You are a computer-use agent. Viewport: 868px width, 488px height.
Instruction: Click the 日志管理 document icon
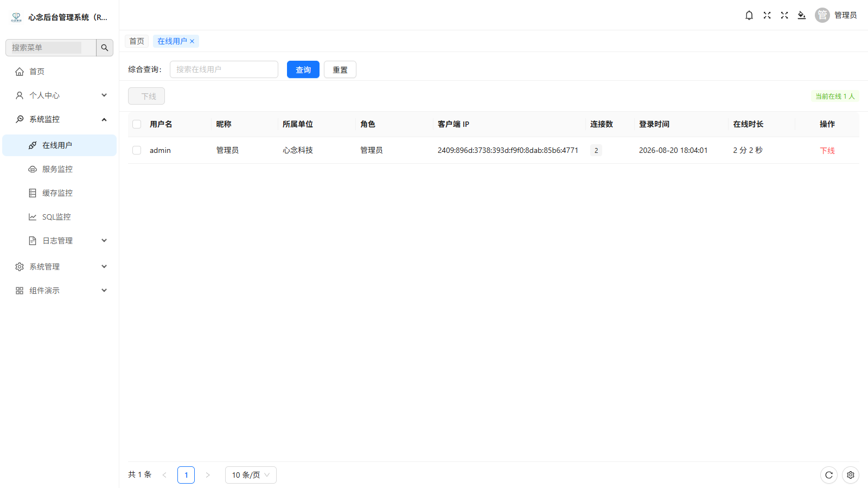point(33,241)
